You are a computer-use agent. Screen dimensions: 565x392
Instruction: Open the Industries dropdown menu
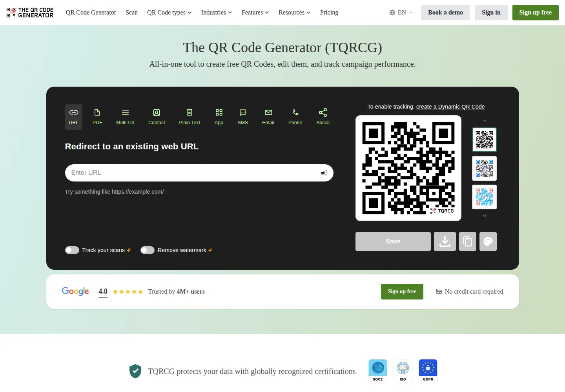(217, 13)
